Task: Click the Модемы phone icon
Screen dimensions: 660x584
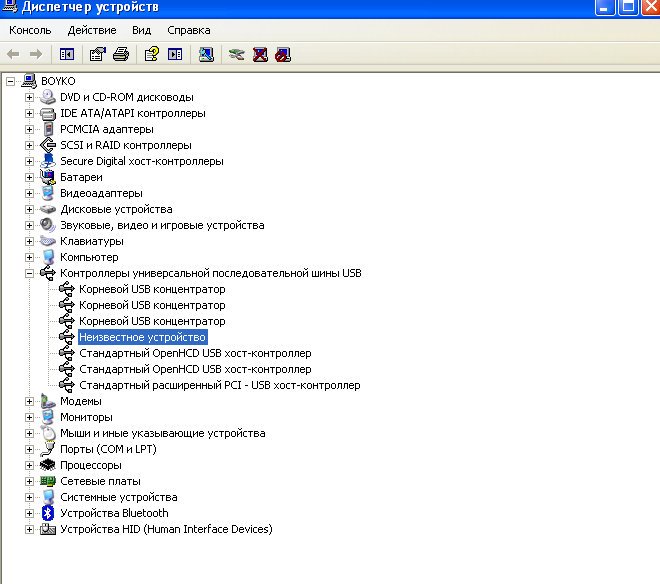Action: click(x=48, y=401)
